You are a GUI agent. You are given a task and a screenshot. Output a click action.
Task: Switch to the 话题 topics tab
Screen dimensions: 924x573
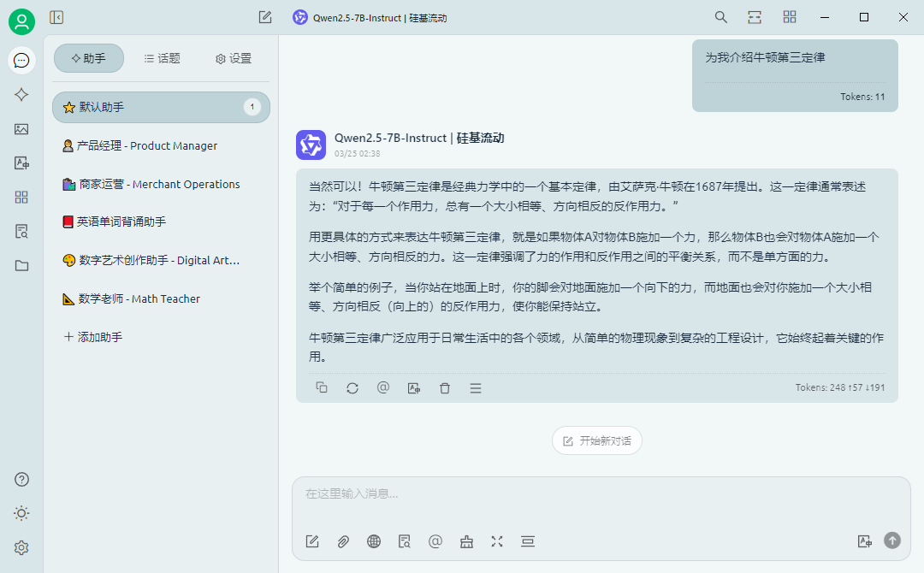click(x=162, y=58)
